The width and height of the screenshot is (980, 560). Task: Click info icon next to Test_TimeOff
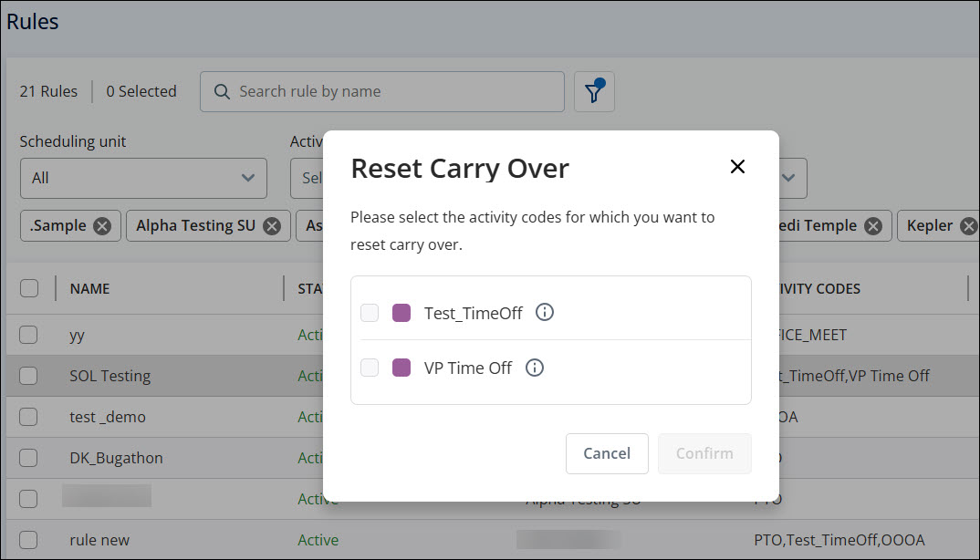point(545,313)
